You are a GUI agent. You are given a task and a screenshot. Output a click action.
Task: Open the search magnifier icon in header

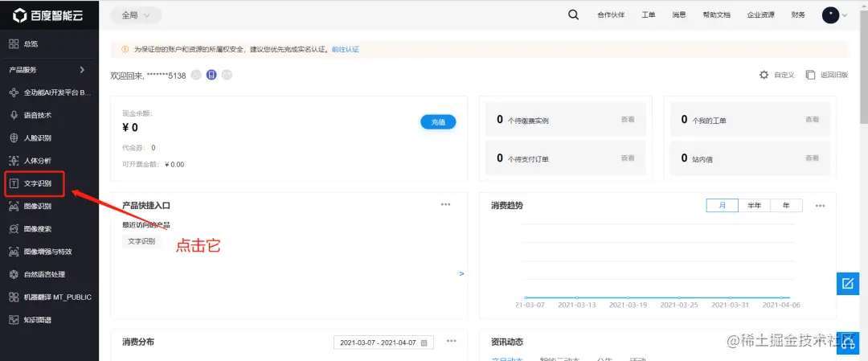(574, 15)
